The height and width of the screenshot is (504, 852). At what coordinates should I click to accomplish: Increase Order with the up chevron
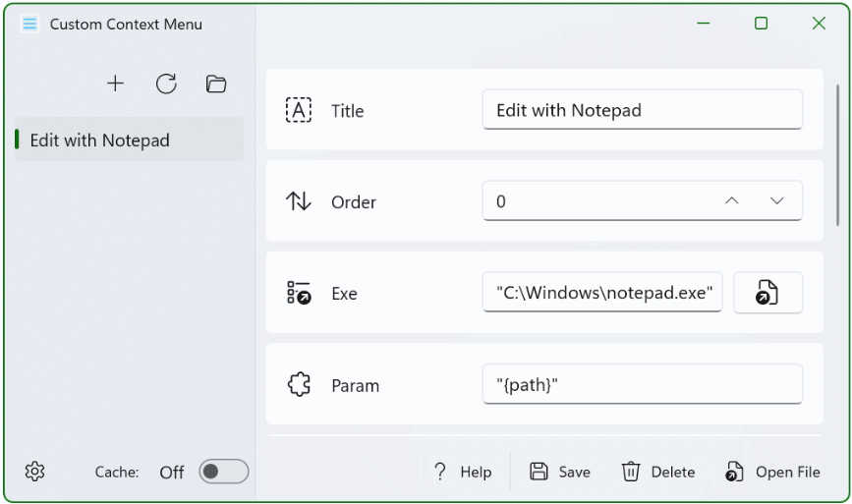point(732,201)
